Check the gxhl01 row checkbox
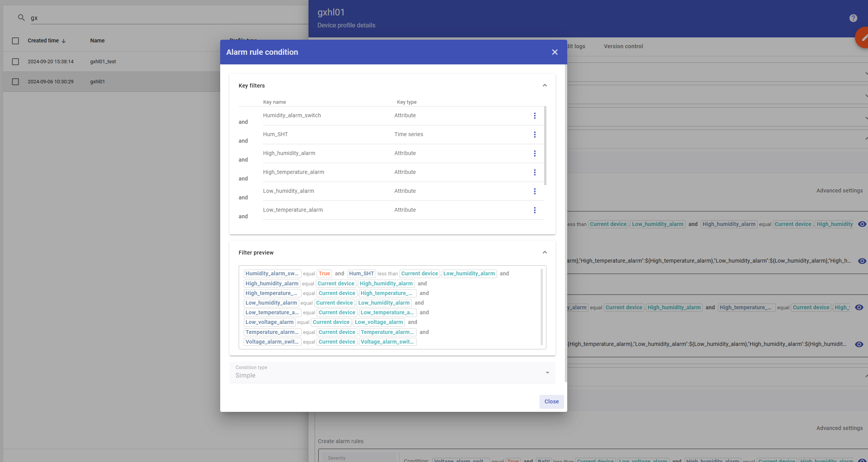This screenshot has height=462, width=868. click(15, 82)
